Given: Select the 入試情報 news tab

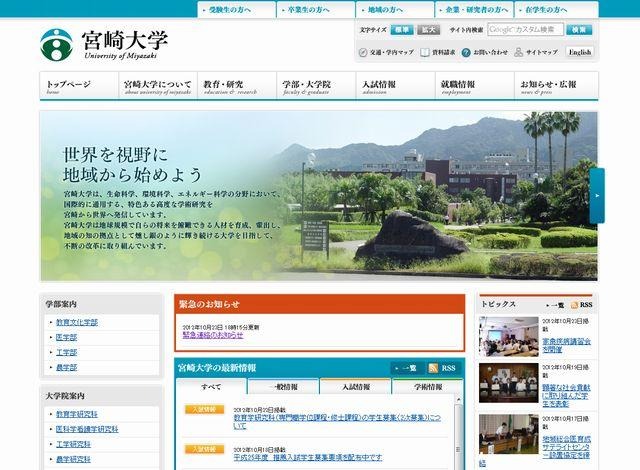Looking at the screenshot, I should click(x=356, y=387).
